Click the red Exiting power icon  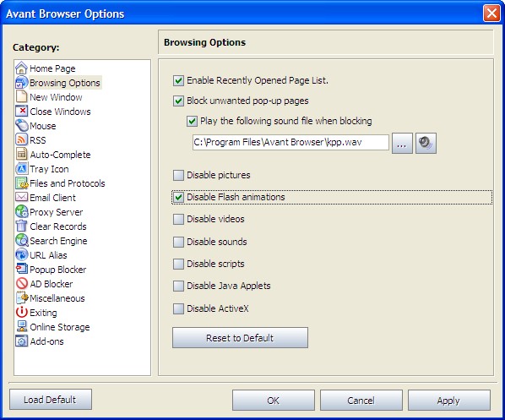21,312
